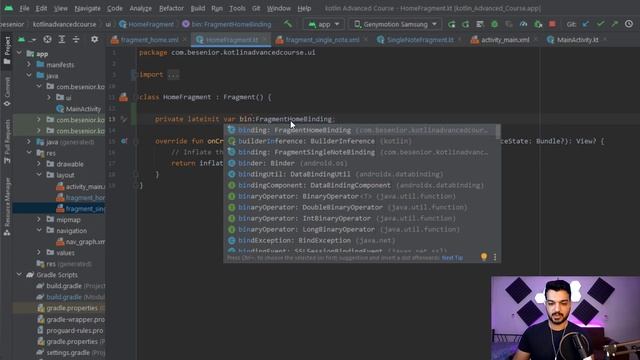
Task: Click Expand All in project panel
Action: tap(62, 39)
